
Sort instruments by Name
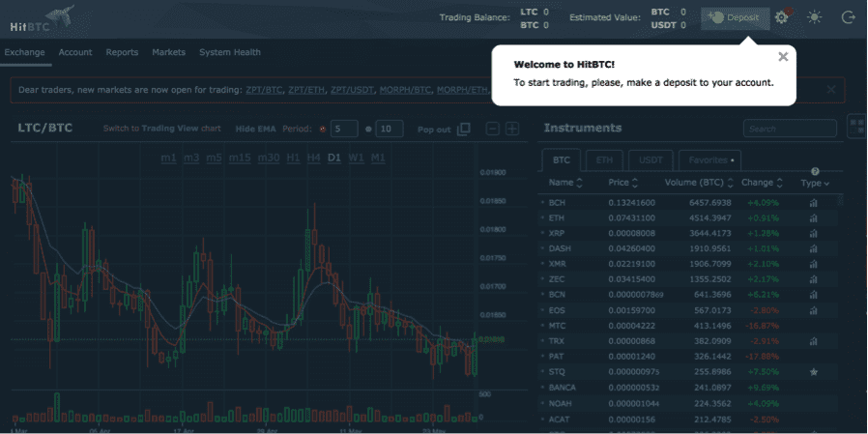[565, 183]
